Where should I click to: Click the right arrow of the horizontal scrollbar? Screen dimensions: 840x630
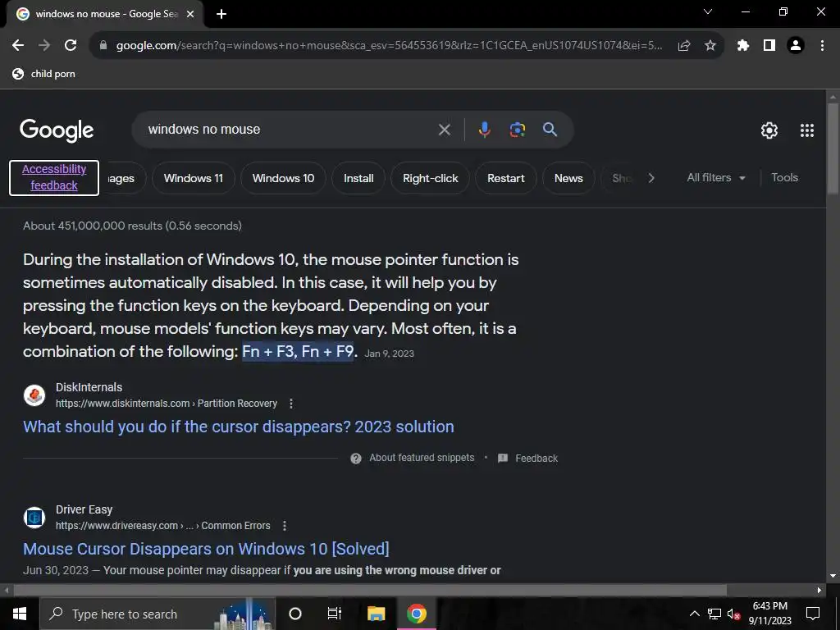(x=819, y=591)
